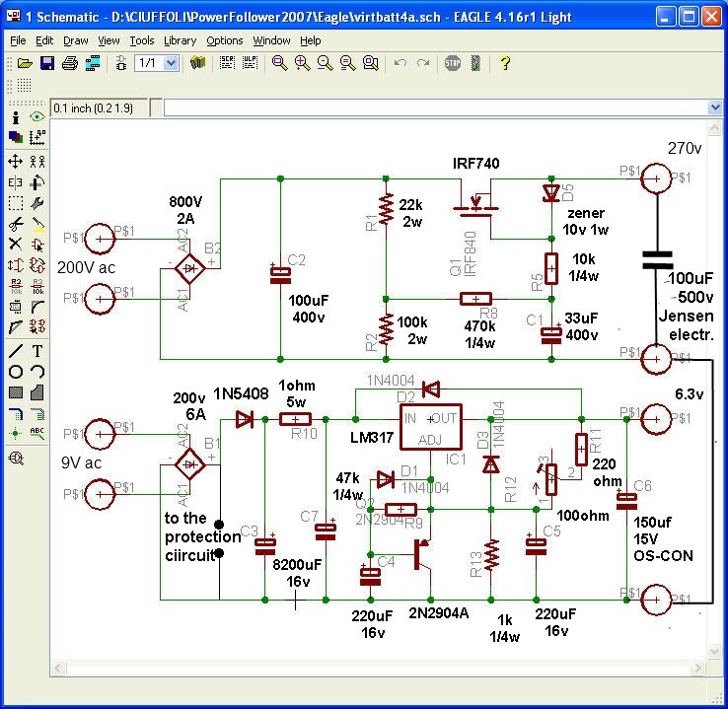
Task: Open the Library menu
Action: pos(180,40)
